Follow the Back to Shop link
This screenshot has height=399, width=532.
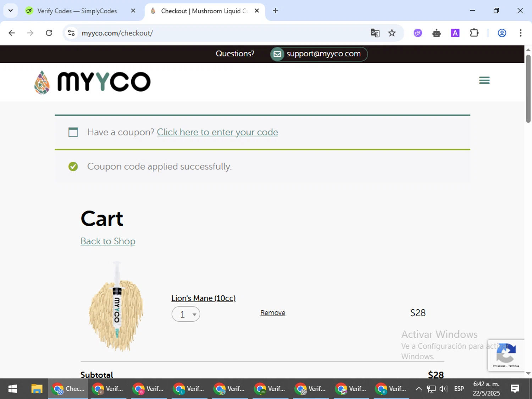(x=108, y=241)
